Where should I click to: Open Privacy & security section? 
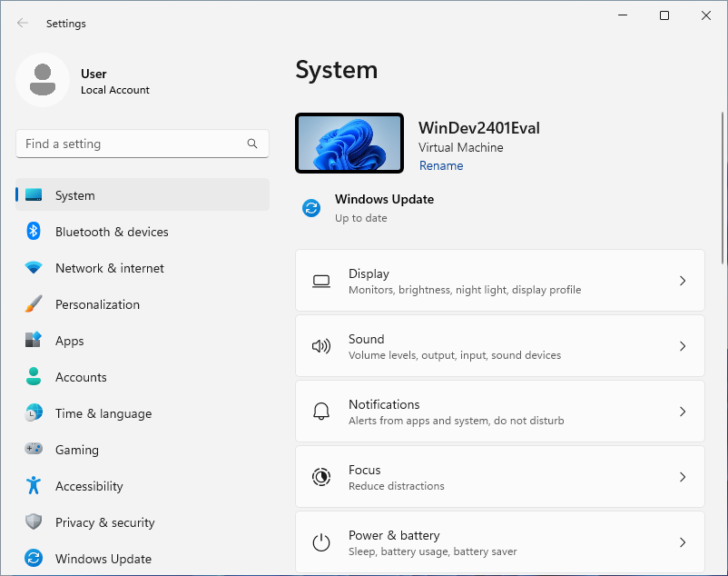pyautogui.click(x=143, y=522)
